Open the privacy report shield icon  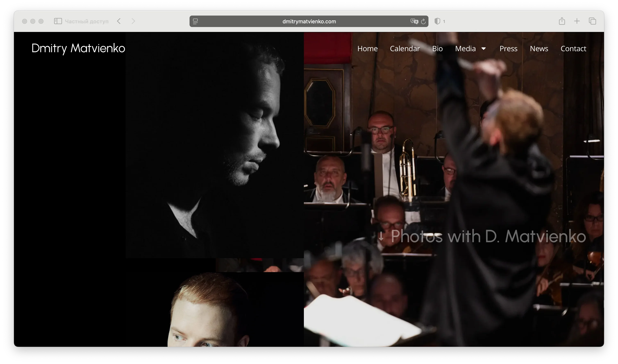(437, 21)
